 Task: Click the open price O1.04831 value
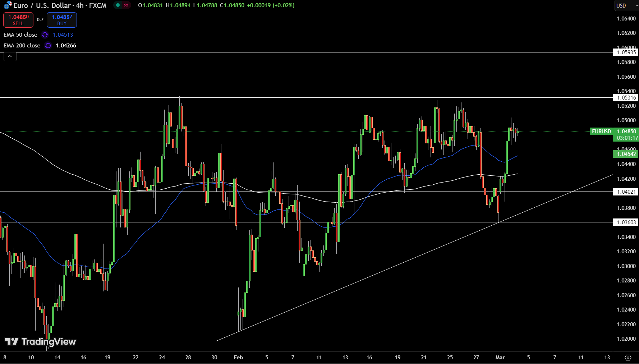pyautogui.click(x=151, y=5)
